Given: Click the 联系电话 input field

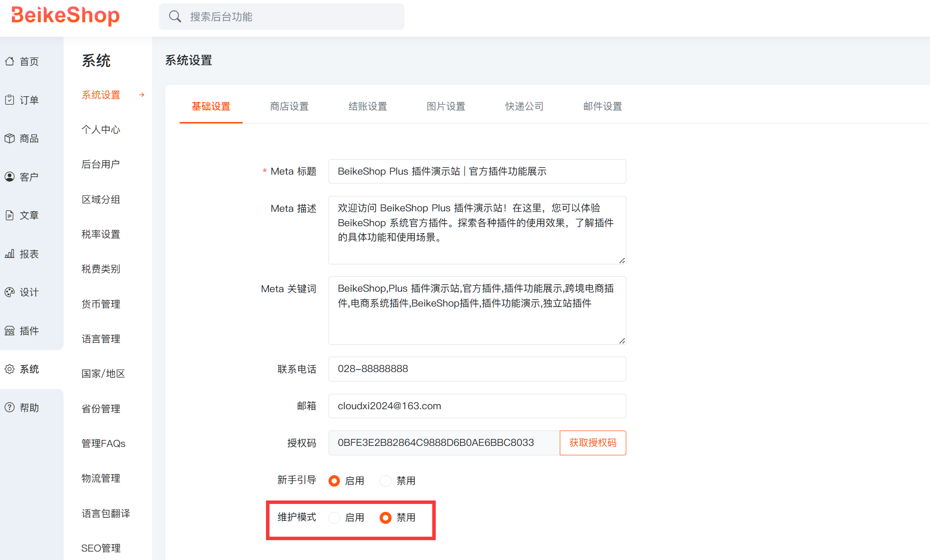Looking at the screenshot, I should click(x=477, y=369).
